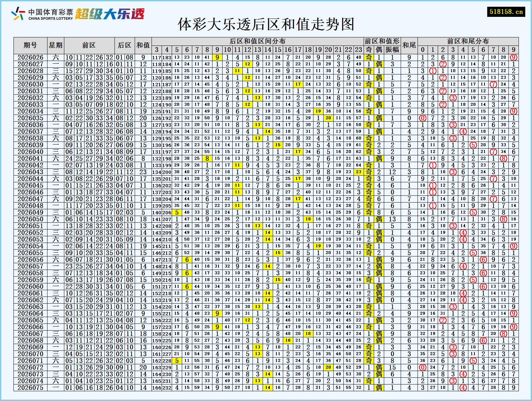Select the 后区 column header
532x401 pixels.
click(x=125, y=45)
